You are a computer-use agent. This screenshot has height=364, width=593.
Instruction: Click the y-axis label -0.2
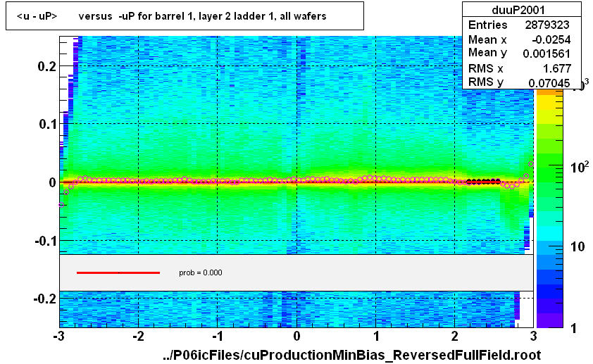[45, 299]
